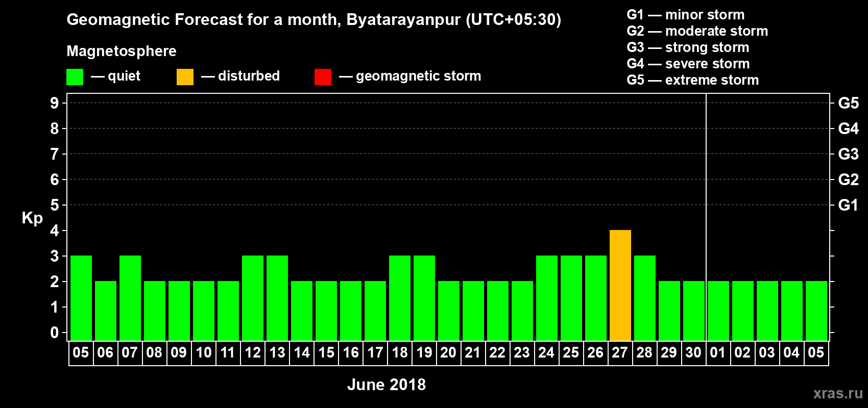Click the date label 08

click(x=154, y=353)
